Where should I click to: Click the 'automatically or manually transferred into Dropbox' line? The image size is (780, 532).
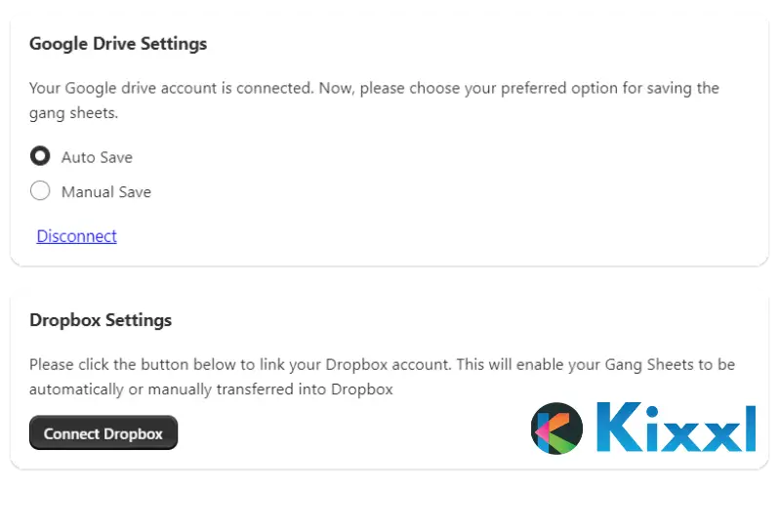tap(211, 389)
